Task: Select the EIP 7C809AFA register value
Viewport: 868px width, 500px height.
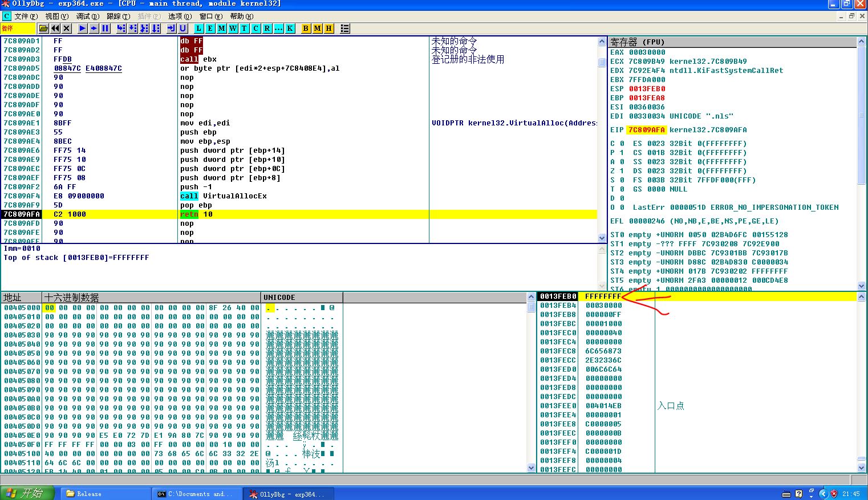Action: tap(647, 130)
